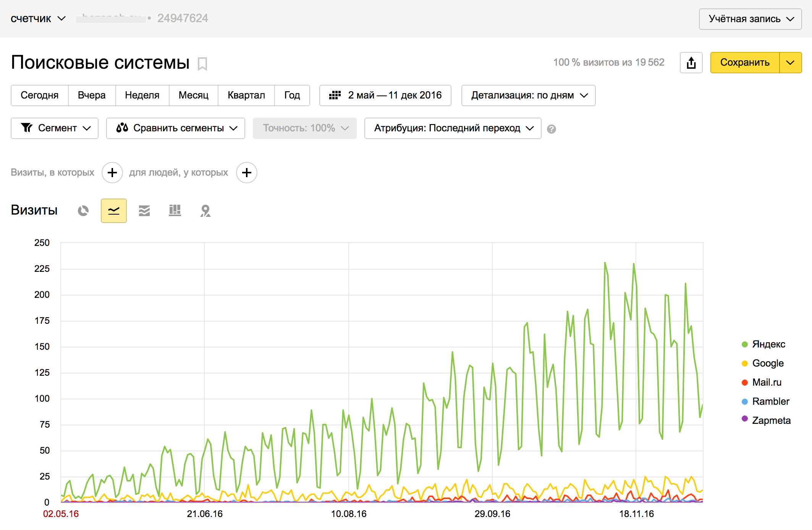Click the attribution help question mark

point(551,129)
